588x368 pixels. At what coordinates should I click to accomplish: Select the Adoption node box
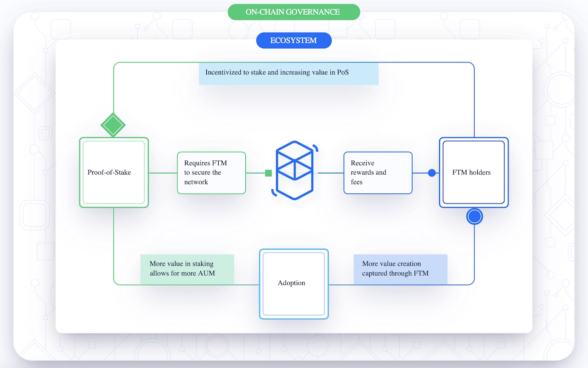click(x=294, y=284)
